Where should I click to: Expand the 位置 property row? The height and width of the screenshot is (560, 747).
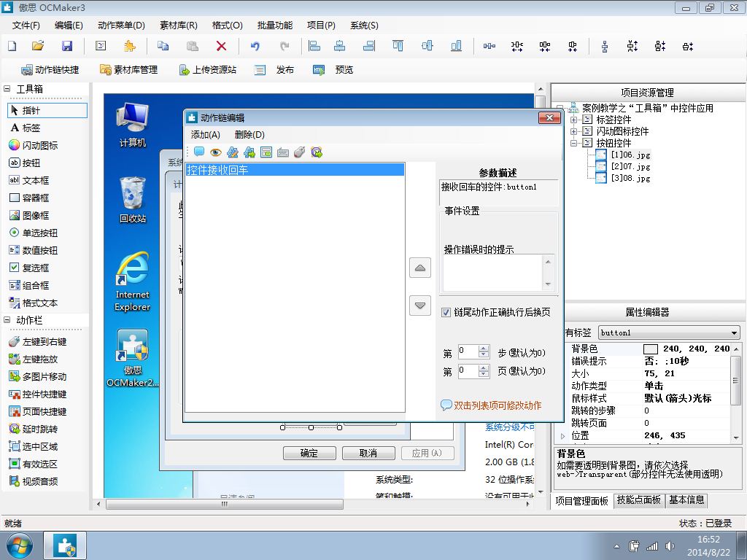pyautogui.click(x=562, y=436)
